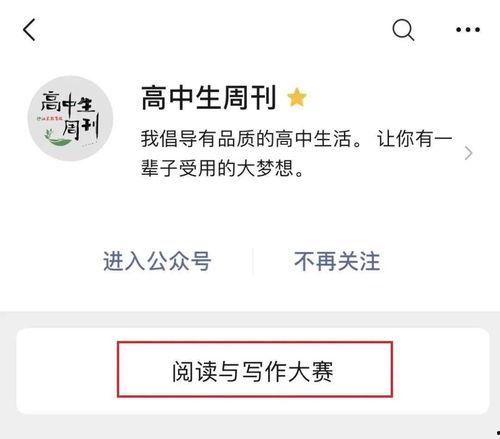Click the 高中生周刊 account title text
Viewport: 500px width, 439px height.
[208, 97]
